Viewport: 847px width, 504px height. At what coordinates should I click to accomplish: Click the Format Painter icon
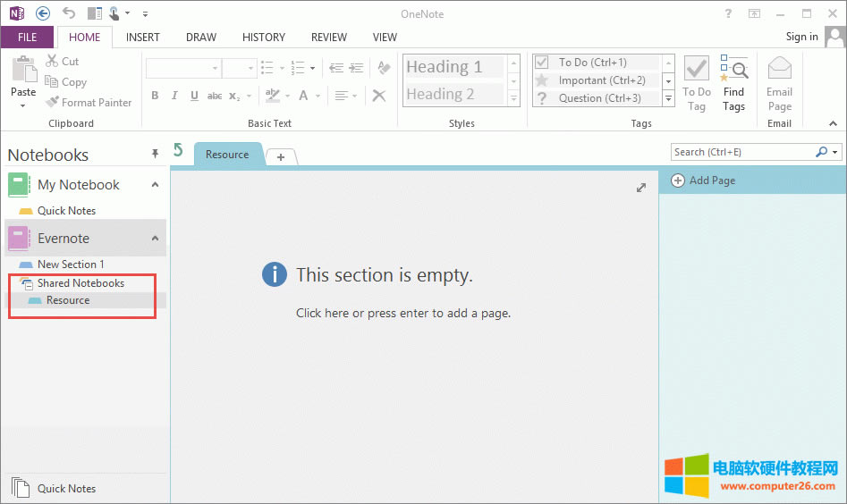point(53,103)
